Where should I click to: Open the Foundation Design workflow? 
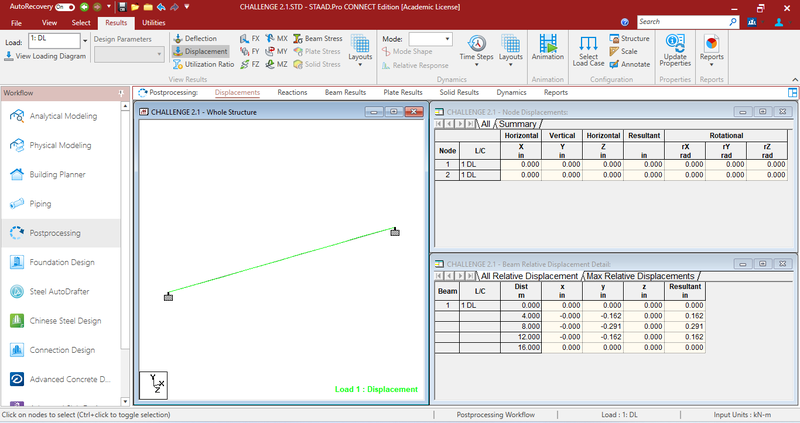[x=60, y=262]
